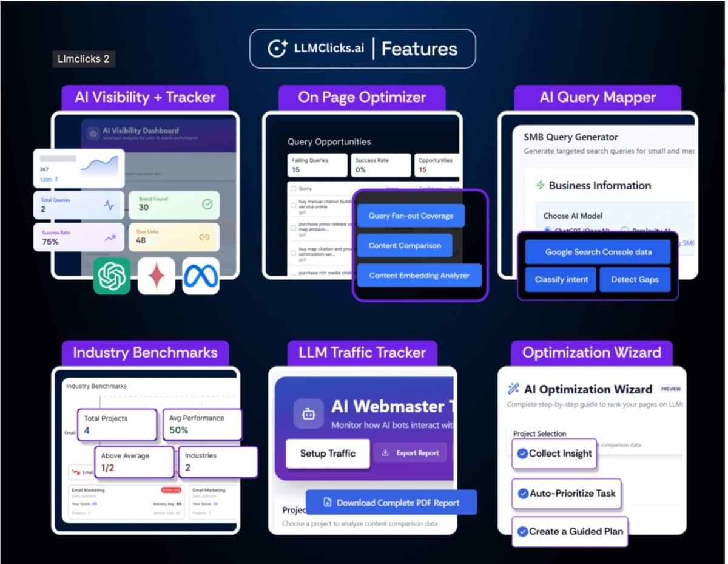Viewport: 728px width, 564px height.
Task: Click the Setup Traffic button
Action: pos(328,453)
